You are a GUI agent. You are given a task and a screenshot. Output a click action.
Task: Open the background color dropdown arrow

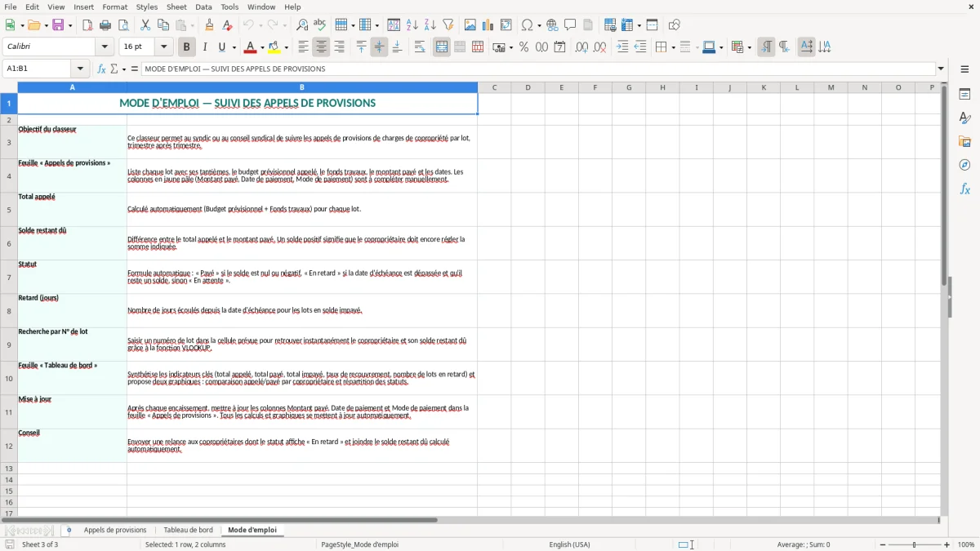[286, 47]
